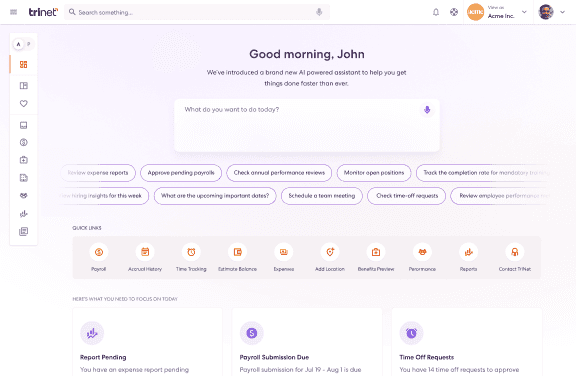The width and height of the screenshot is (576, 376).
Task: Choose 'What are the upcoming important dates?' chip
Action: point(215,196)
